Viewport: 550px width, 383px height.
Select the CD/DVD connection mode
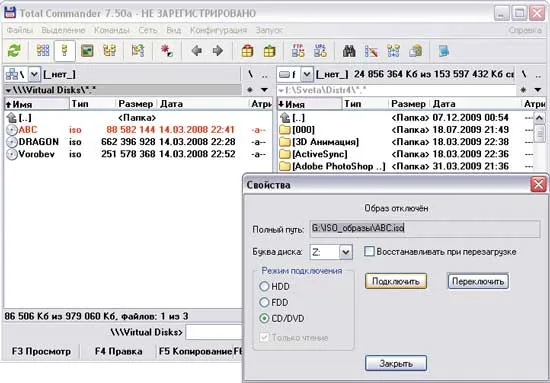(x=264, y=318)
